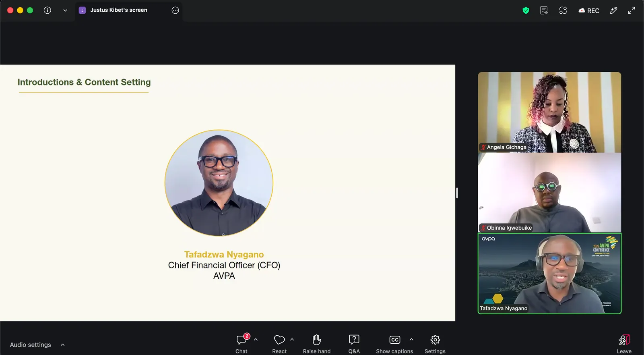Open meeting Settings gear
Image resolution: width=644 pixels, height=355 pixels.
point(435,344)
